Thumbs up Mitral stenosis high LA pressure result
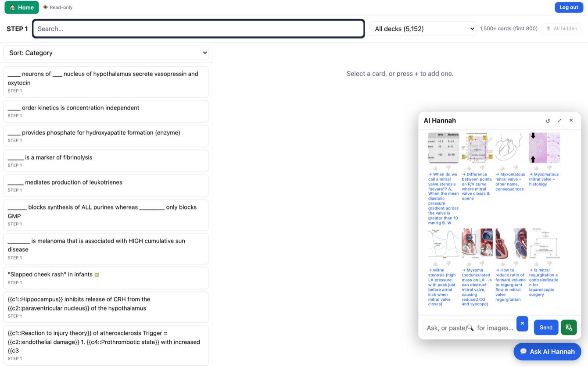 click(x=435, y=264)
